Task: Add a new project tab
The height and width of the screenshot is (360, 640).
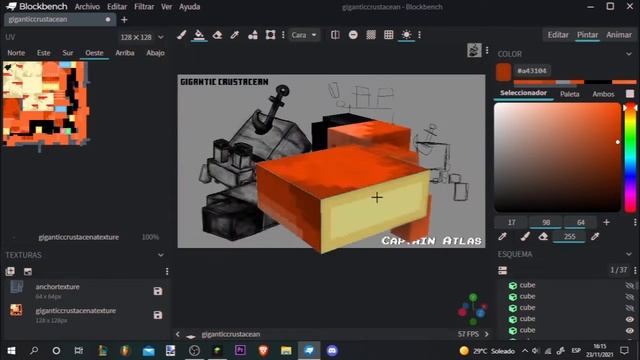Action: coord(124,20)
